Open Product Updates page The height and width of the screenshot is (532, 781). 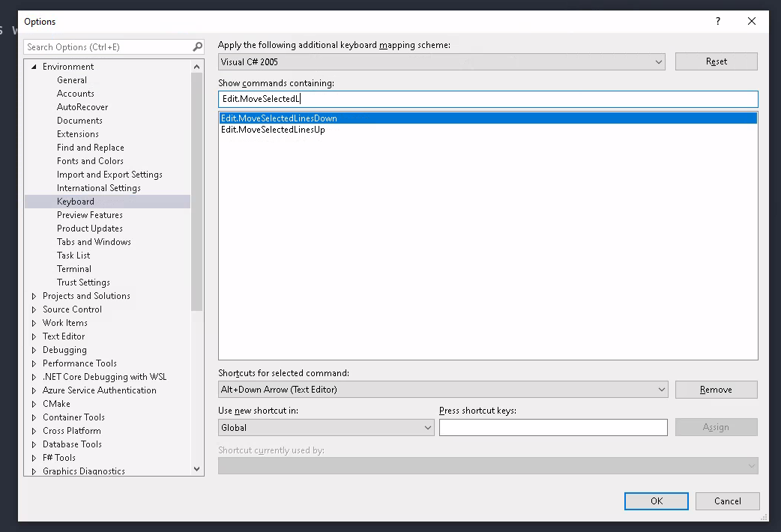[x=90, y=228]
